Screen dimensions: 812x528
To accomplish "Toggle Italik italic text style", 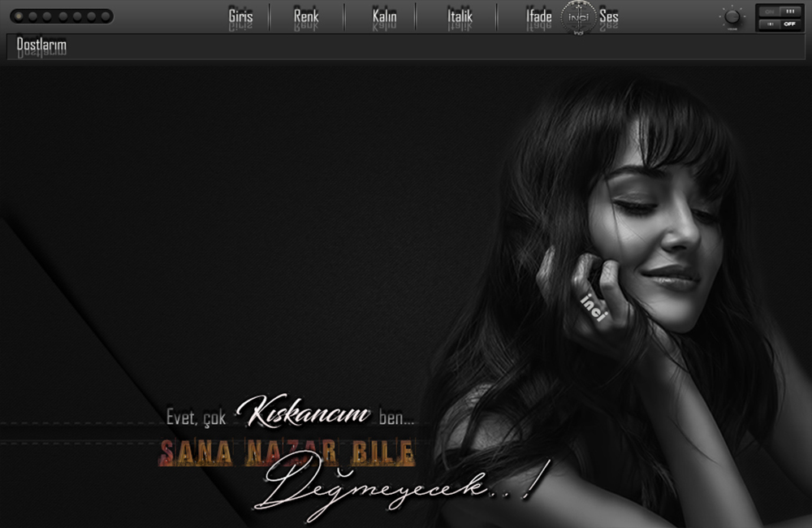I will [x=460, y=16].
